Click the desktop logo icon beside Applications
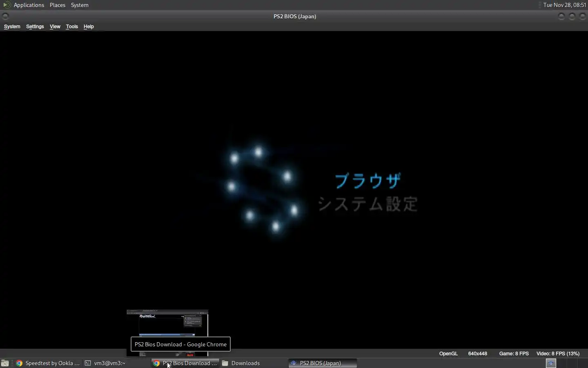This screenshot has height=368, width=588. [7, 5]
